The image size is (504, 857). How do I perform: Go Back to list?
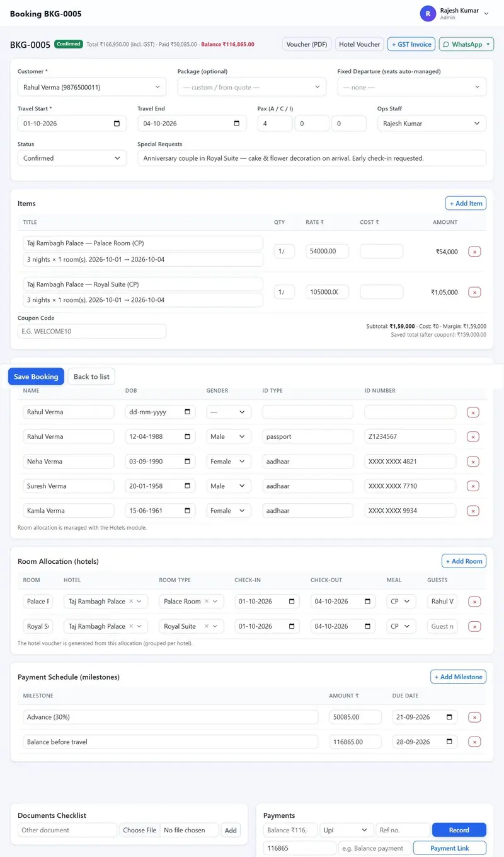pos(91,376)
